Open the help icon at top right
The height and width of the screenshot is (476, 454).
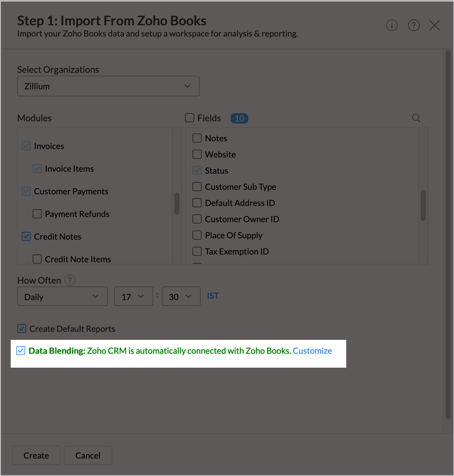point(414,25)
